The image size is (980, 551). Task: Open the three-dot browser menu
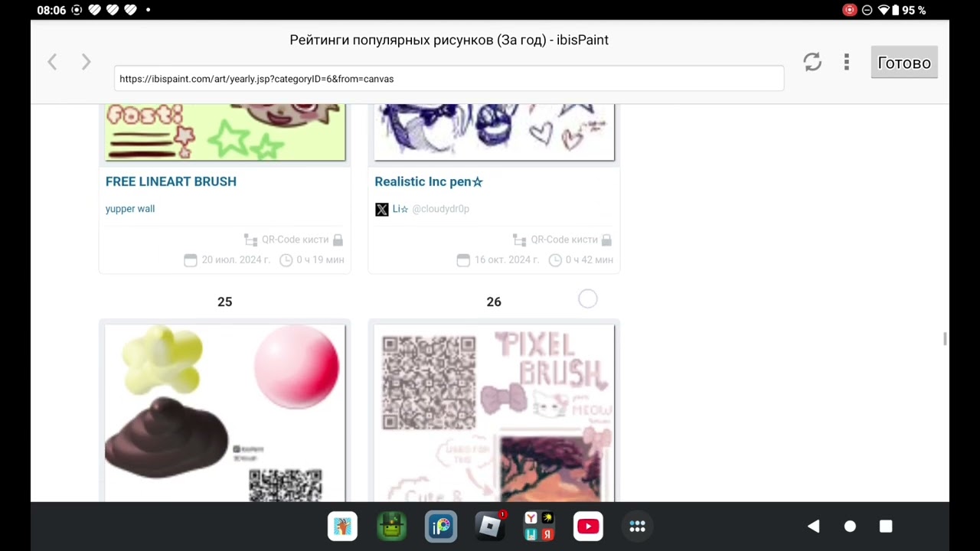coord(846,62)
